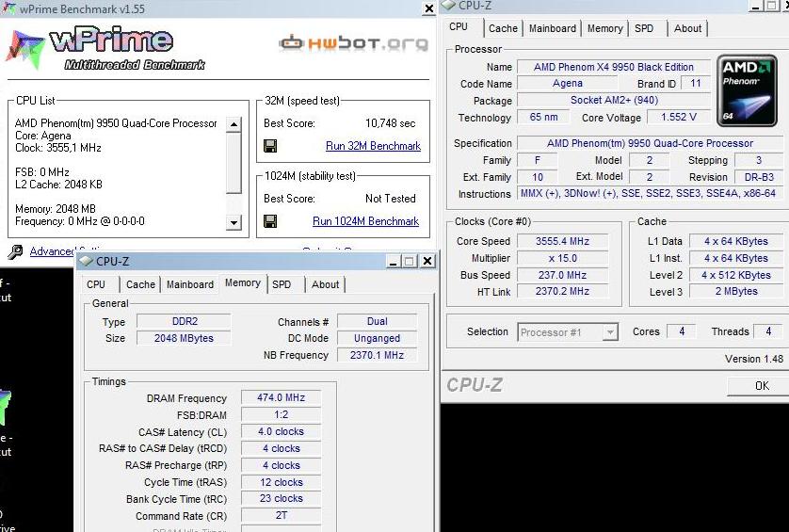This screenshot has width=789, height=532.
Task: Click the HT Link 2370.2 MHz value
Action: [562, 291]
